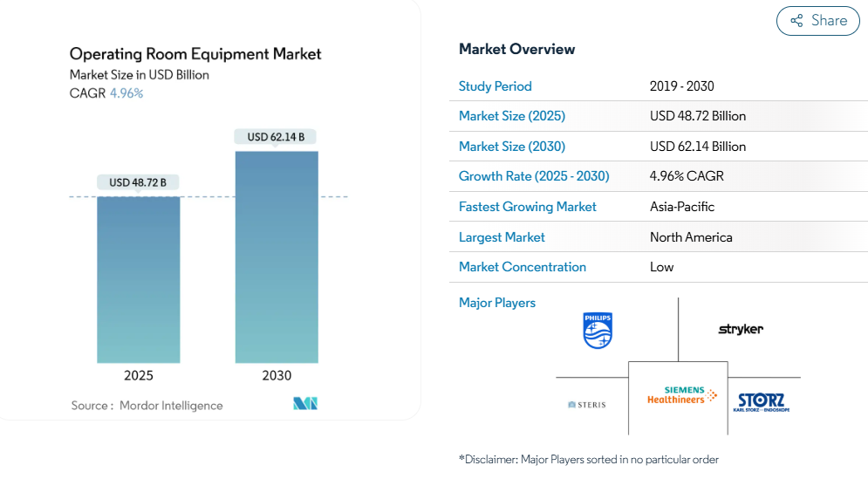Click the Stryker logo
The height and width of the screenshot is (479, 868).
740,330
